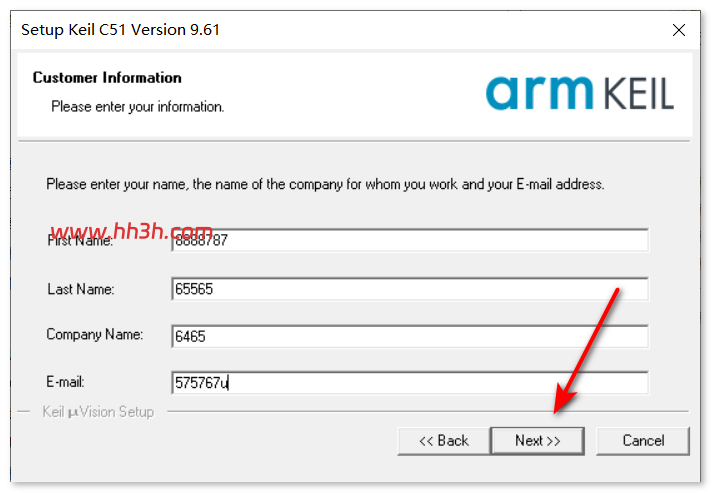Click the instruction text about company name
Screen dimensions: 712x493
[x=325, y=184]
